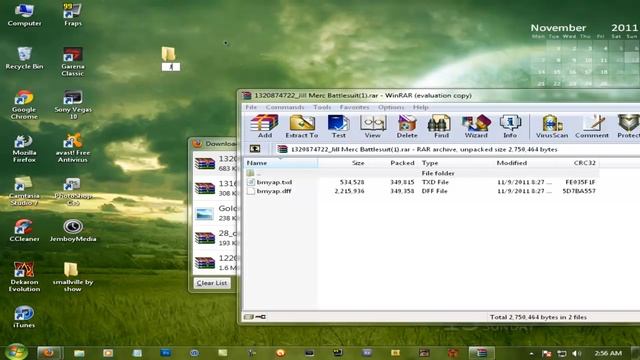The image size is (640, 360).
Task: Open the avast! Free Antivirus shortcut
Action: tap(73, 148)
